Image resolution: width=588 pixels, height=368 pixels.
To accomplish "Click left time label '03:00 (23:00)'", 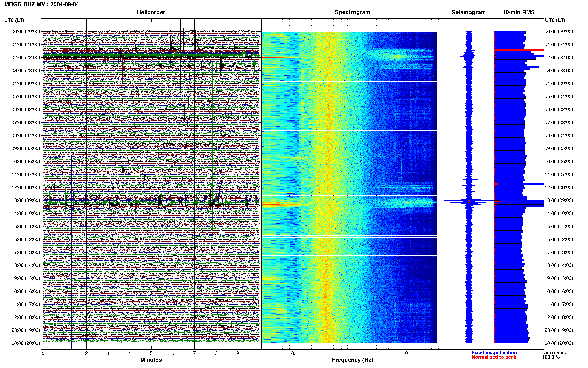I will point(26,71).
